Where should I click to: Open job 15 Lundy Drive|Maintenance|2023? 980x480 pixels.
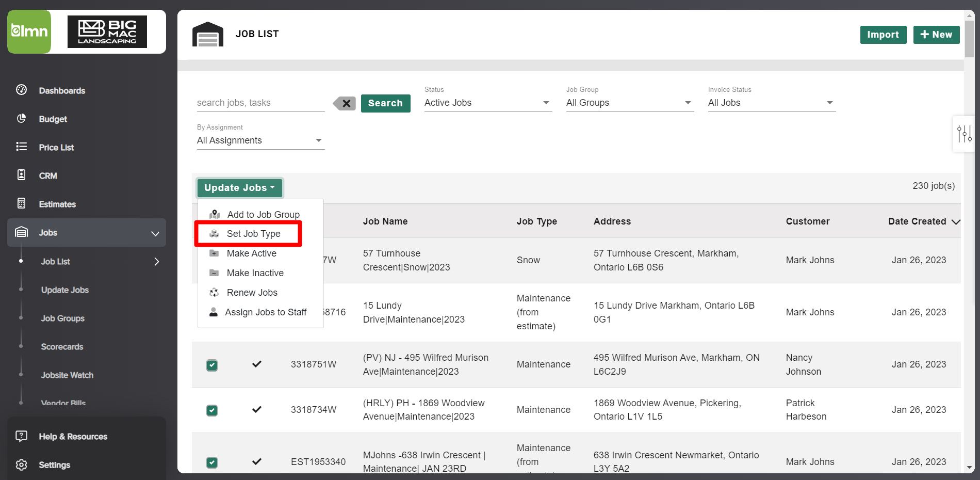coord(414,312)
